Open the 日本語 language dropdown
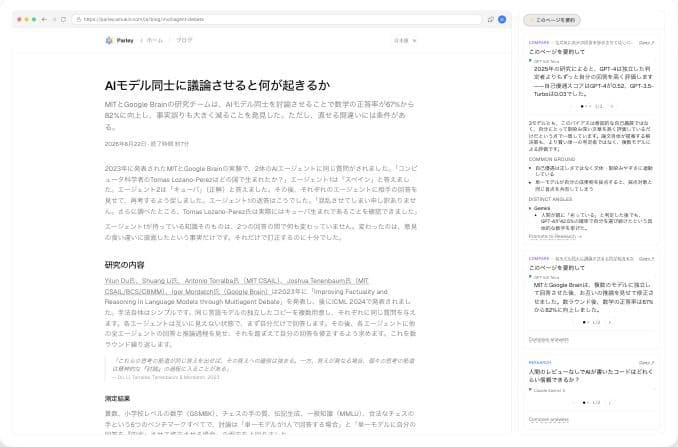This screenshot has height=447, width=678. (405, 41)
